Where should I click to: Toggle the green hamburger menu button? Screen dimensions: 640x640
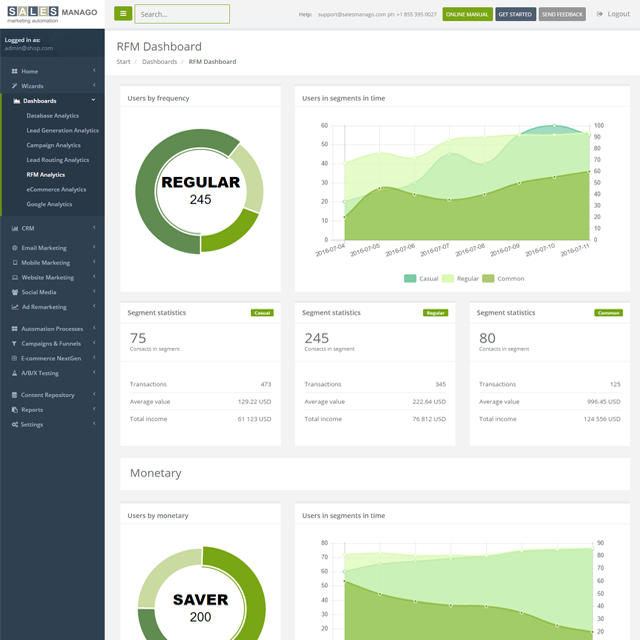[x=123, y=14]
